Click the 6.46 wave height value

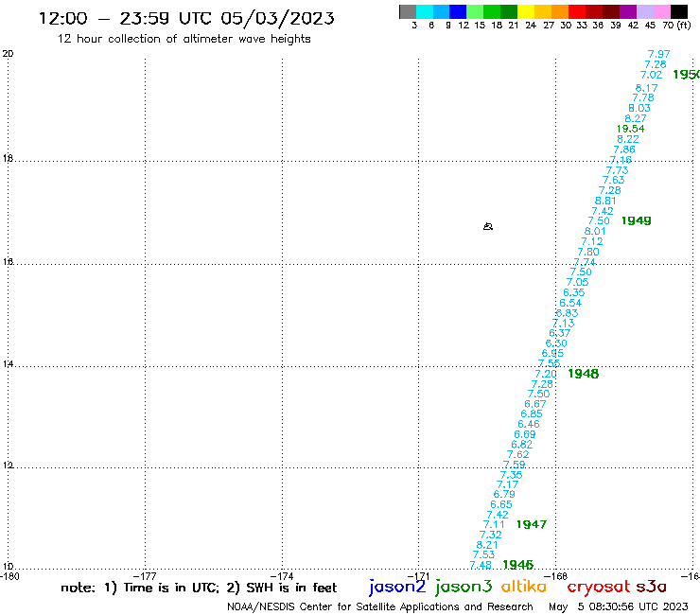coord(529,424)
